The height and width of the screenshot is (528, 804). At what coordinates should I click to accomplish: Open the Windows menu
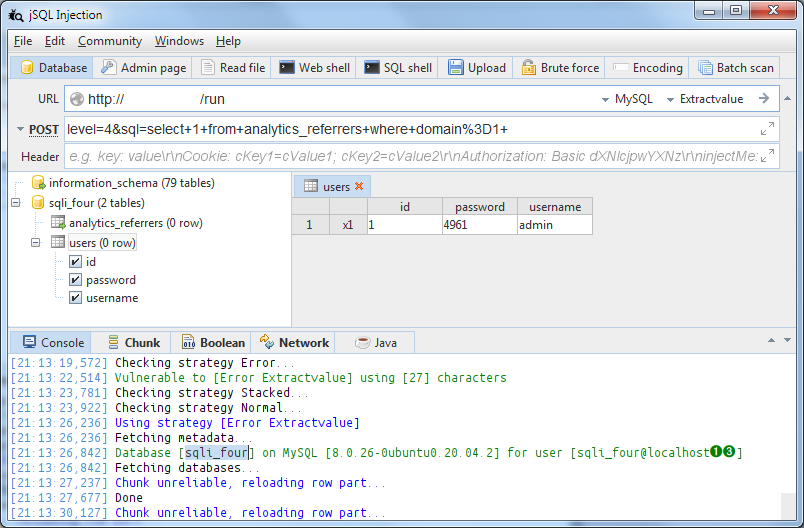point(179,41)
